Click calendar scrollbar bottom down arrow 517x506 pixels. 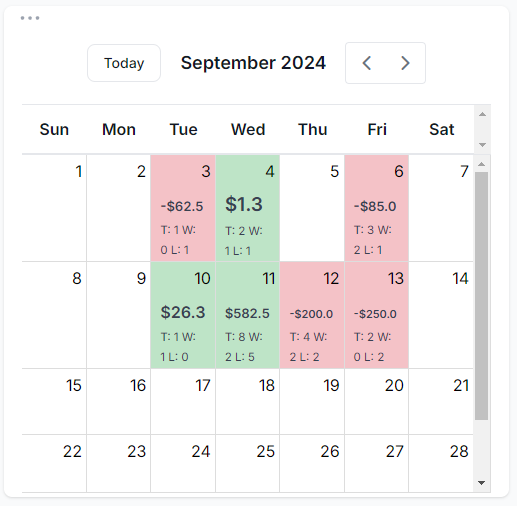[x=481, y=483]
